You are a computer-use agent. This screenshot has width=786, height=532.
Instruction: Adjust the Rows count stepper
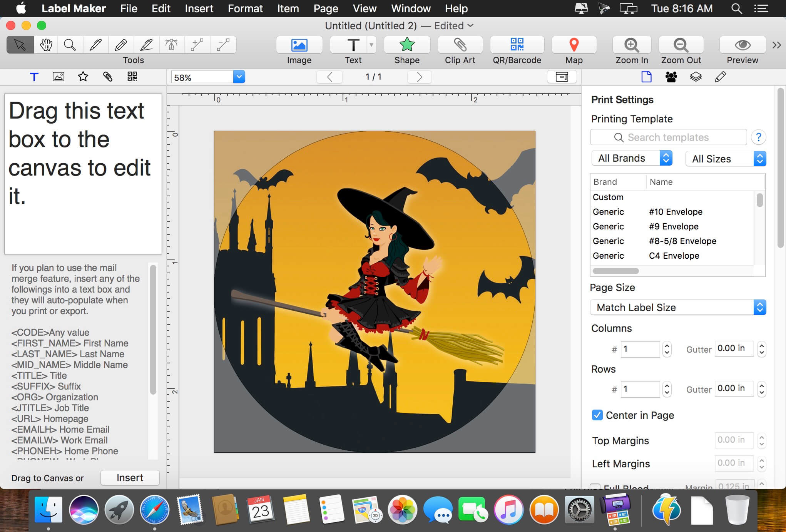(x=667, y=389)
